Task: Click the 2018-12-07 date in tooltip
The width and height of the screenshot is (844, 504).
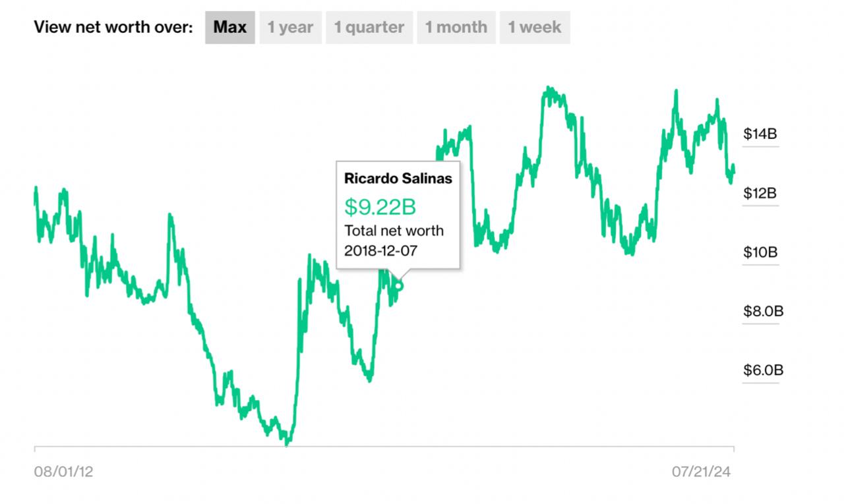Action: tap(381, 250)
